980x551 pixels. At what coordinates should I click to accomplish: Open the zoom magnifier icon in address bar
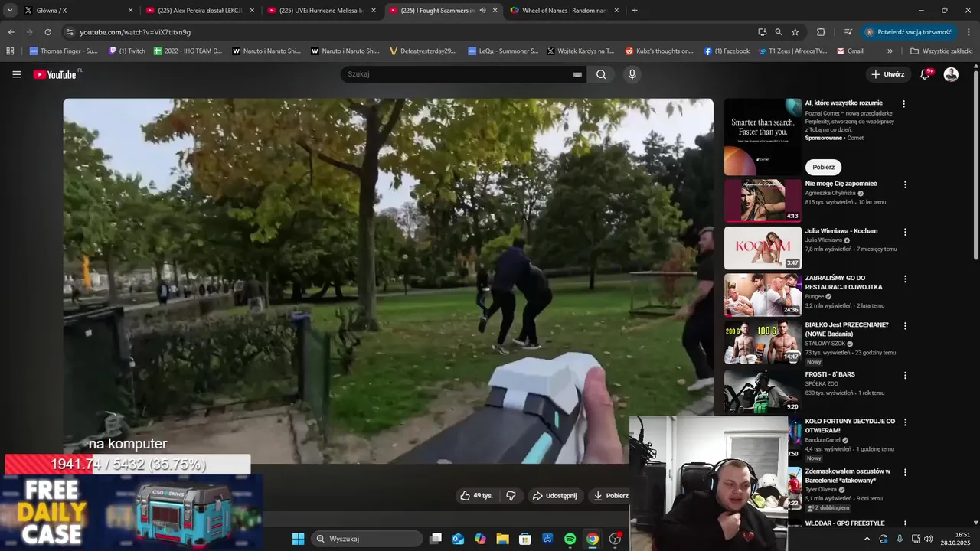pos(778,32)
